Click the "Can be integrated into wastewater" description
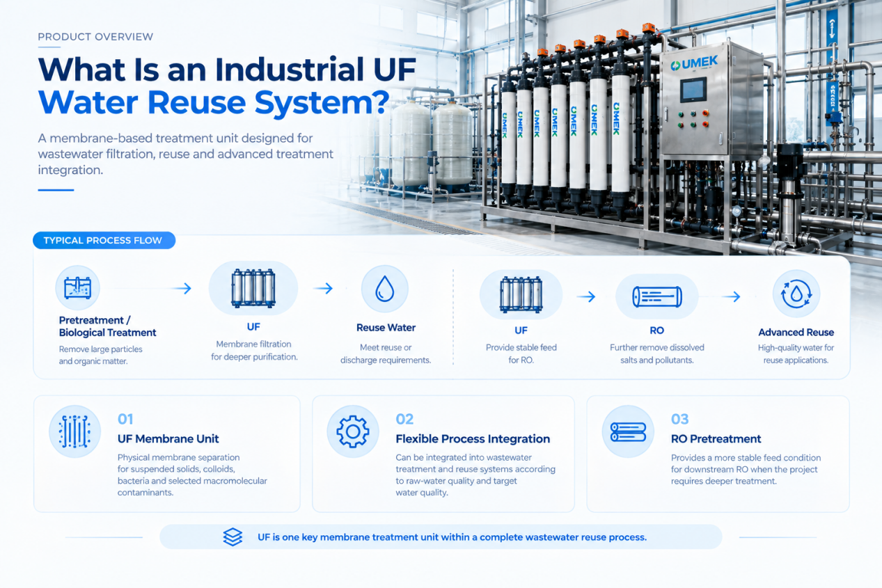 click(475, 475)
